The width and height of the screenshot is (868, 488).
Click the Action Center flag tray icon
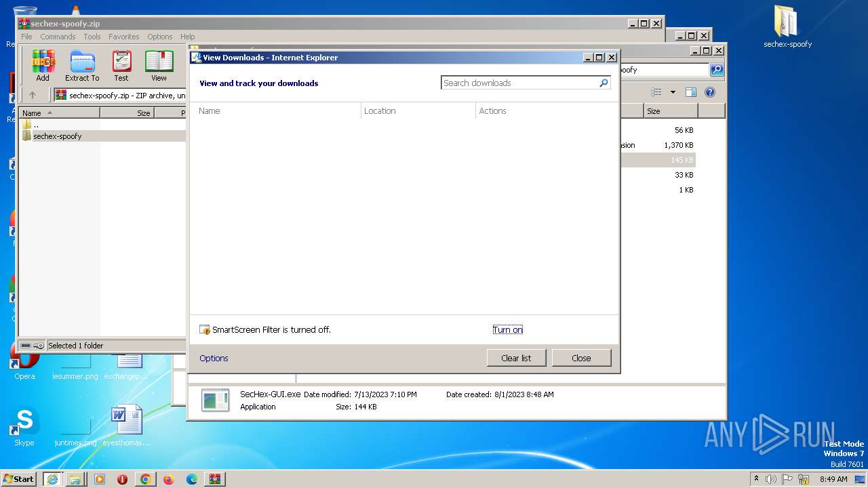(x=788, y=479)
